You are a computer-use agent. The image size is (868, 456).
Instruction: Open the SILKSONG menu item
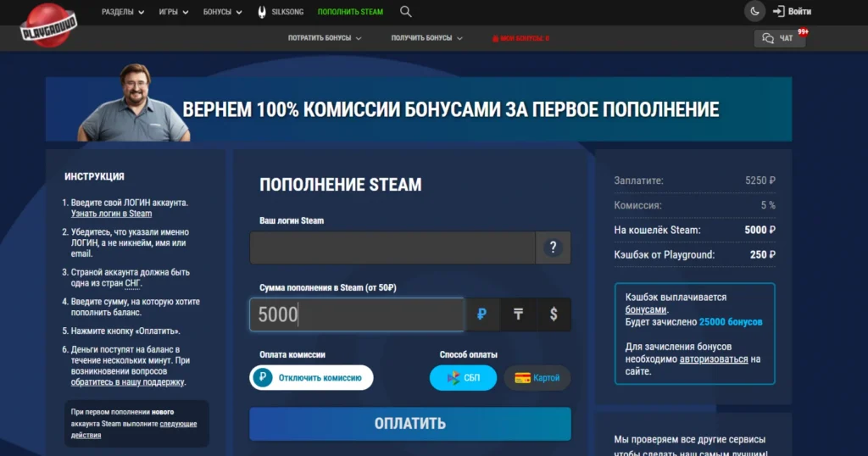click(281, 12)
